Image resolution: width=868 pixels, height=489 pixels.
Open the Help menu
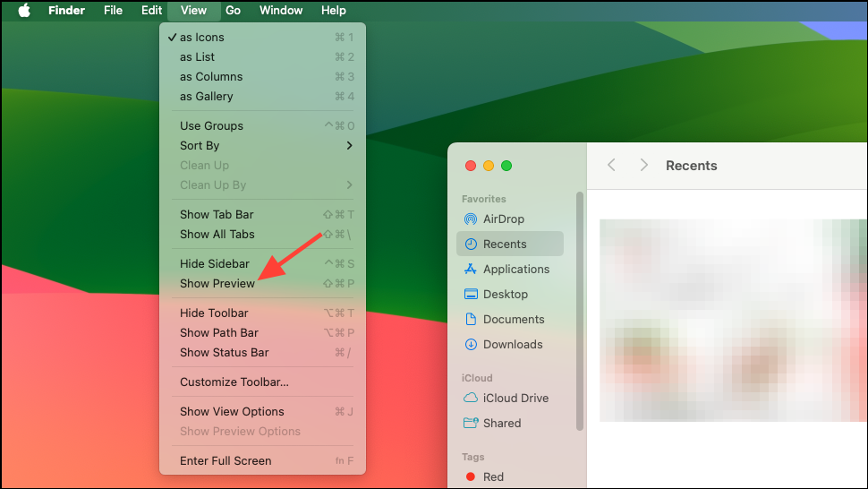[333, 11]
